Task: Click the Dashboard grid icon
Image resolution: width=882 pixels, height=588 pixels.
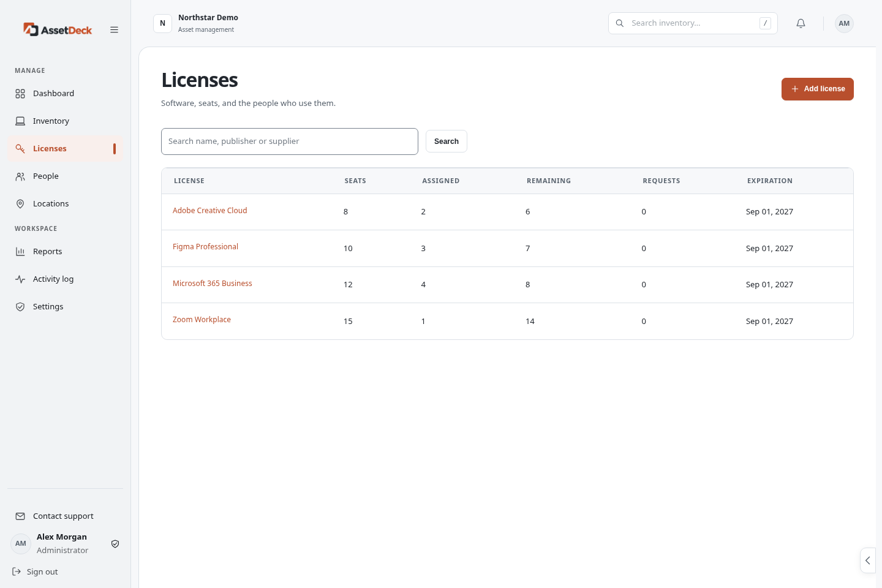Action: (20, 94)
